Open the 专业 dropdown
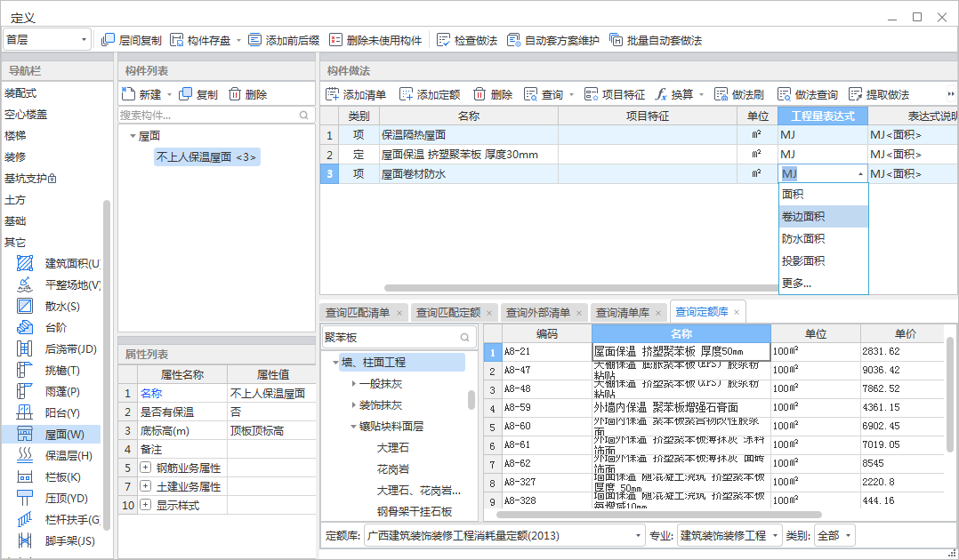959x560 pixels. click(x=729, y=535)
